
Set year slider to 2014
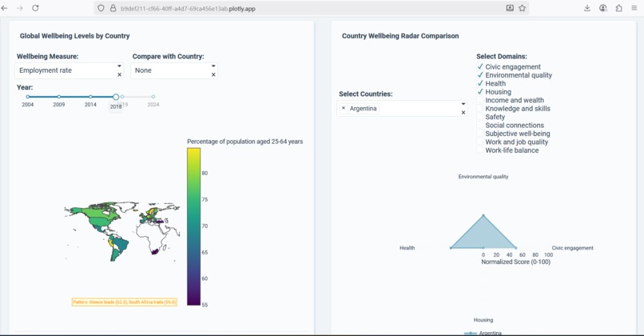(x=90, y=97)
